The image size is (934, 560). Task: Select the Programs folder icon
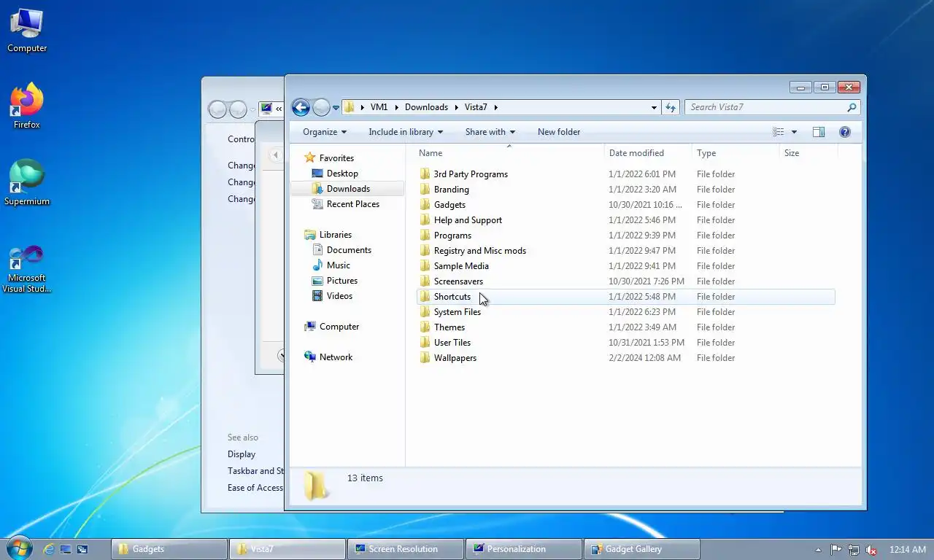tap(425, 236)
